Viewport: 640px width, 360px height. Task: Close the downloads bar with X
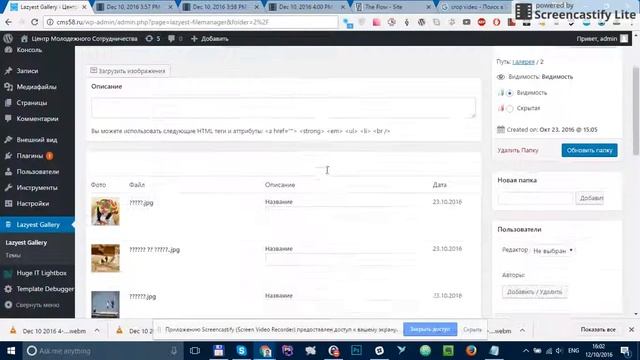point(631,329)
